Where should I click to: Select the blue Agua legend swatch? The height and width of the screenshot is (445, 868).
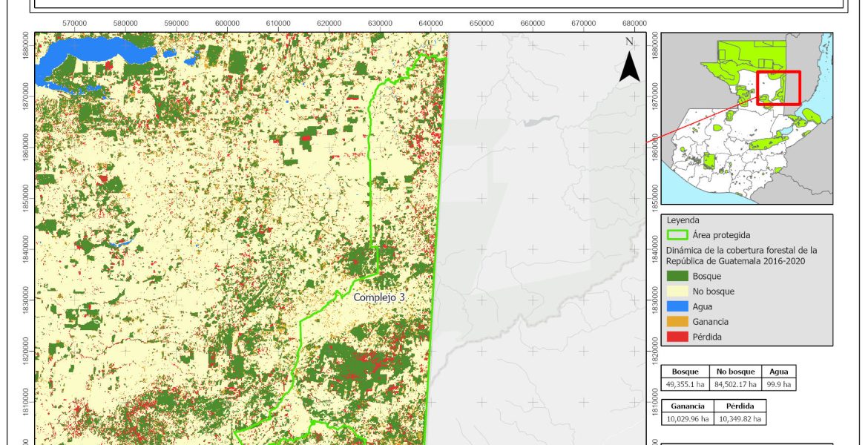(676, 306)
